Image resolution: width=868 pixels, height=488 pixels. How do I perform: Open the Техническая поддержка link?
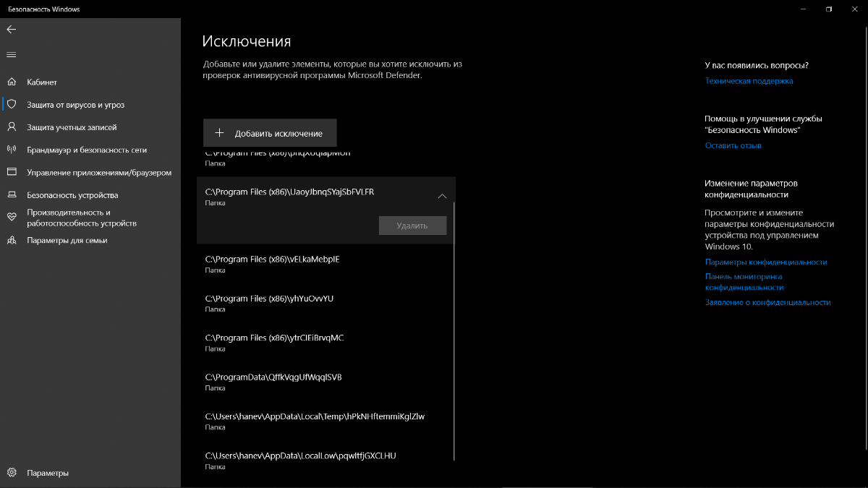point(749,81)
